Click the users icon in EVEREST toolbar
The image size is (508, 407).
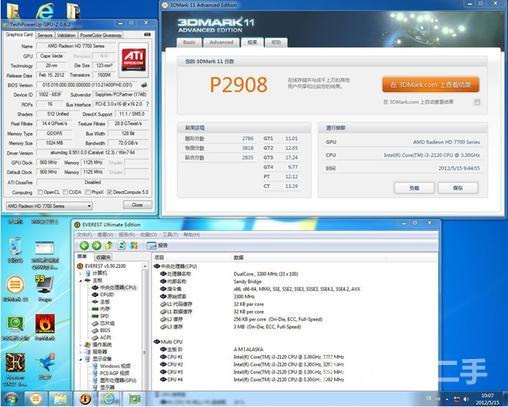coord(134,246)
